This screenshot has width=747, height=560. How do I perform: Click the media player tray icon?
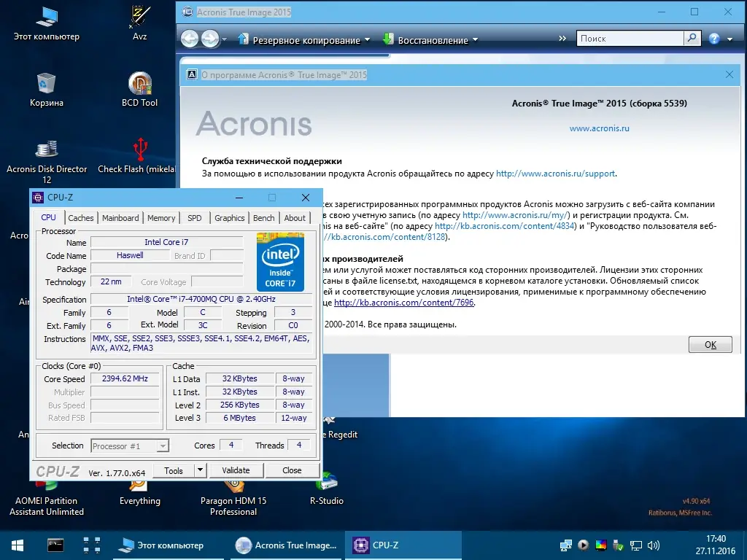[583, 545]
